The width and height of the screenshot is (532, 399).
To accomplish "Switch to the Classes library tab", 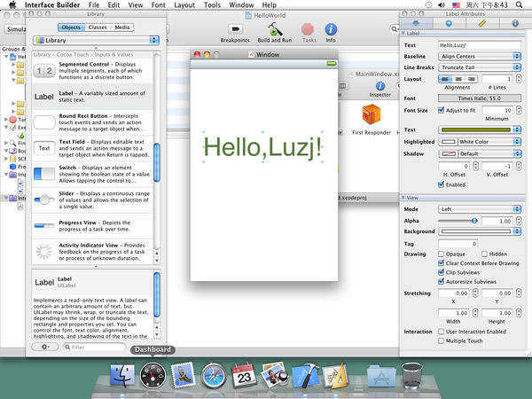I will [x=98, y=27].
